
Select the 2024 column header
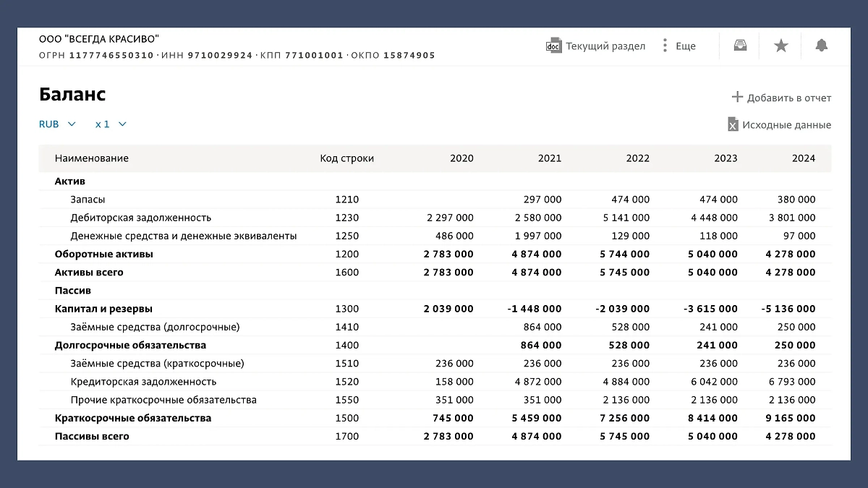coord(803,158)
